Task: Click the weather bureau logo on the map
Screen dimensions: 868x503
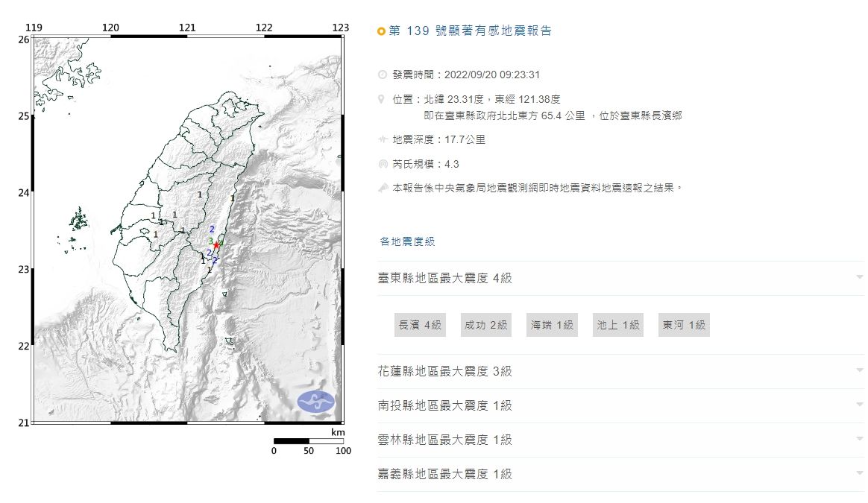Action: click(316, 402)
